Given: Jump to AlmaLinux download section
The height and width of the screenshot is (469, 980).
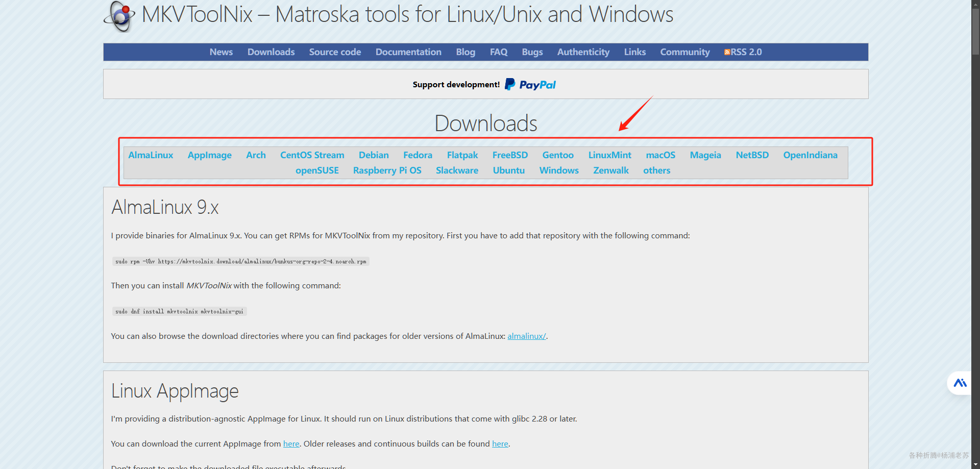Looking at the screenshot, I should [x=151, y=155].
